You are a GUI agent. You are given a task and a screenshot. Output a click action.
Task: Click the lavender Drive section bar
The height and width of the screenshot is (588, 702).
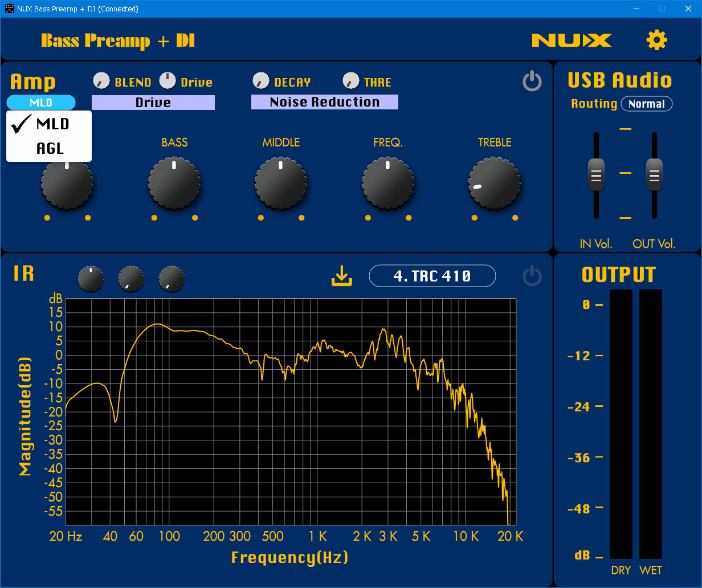153,103
